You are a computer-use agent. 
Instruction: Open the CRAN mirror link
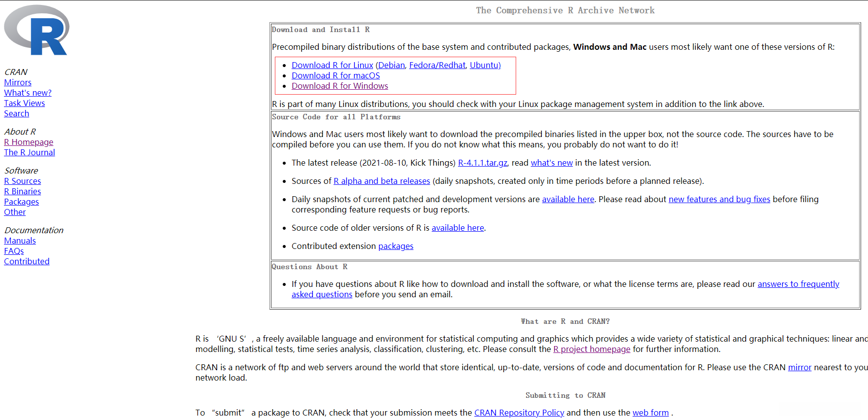tap(800, 367)
